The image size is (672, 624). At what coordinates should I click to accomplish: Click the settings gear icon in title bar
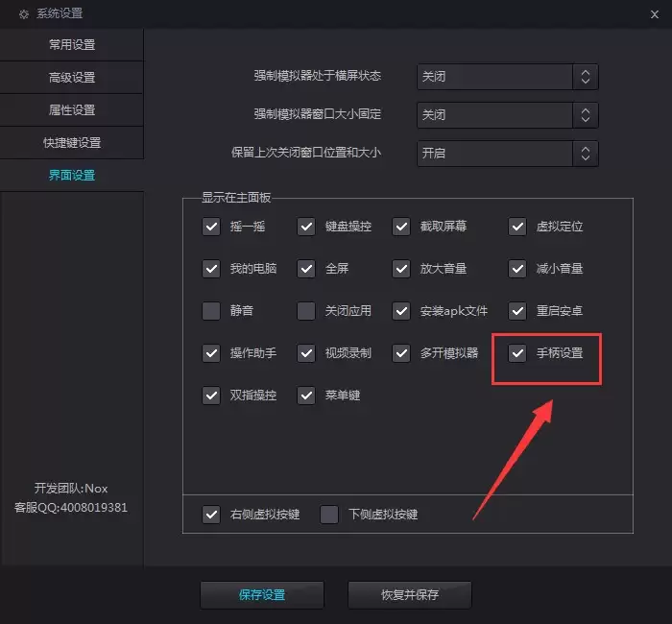click(x=24, y=14)
